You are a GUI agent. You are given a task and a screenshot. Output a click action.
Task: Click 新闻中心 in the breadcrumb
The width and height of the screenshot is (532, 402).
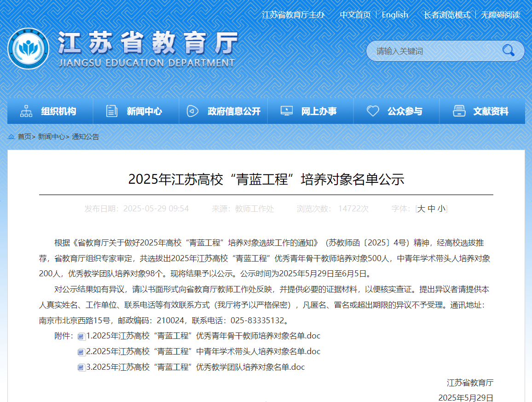click(x=51, y=137)
